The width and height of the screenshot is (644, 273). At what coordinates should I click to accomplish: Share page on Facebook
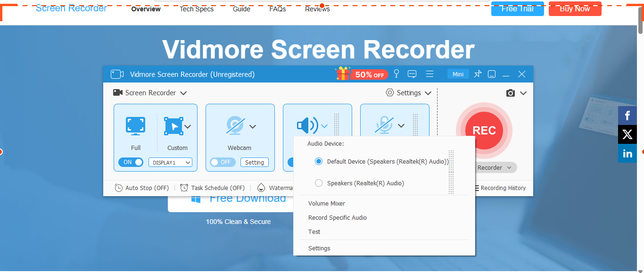click(x=627, y=116)
